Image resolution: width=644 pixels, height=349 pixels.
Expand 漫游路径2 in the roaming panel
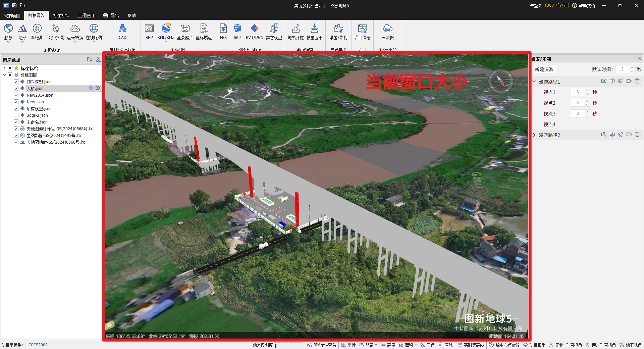pyautogui.click(x=534, y=135)
